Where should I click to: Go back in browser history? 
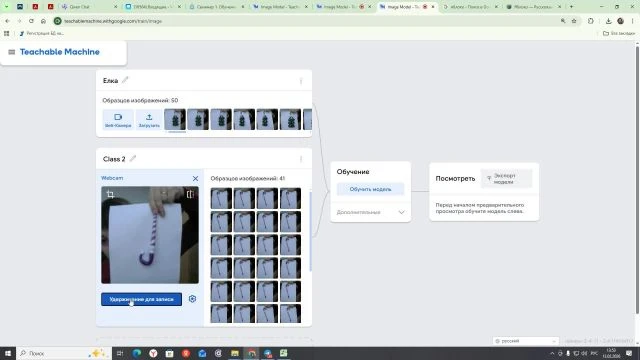click(8, 21)
